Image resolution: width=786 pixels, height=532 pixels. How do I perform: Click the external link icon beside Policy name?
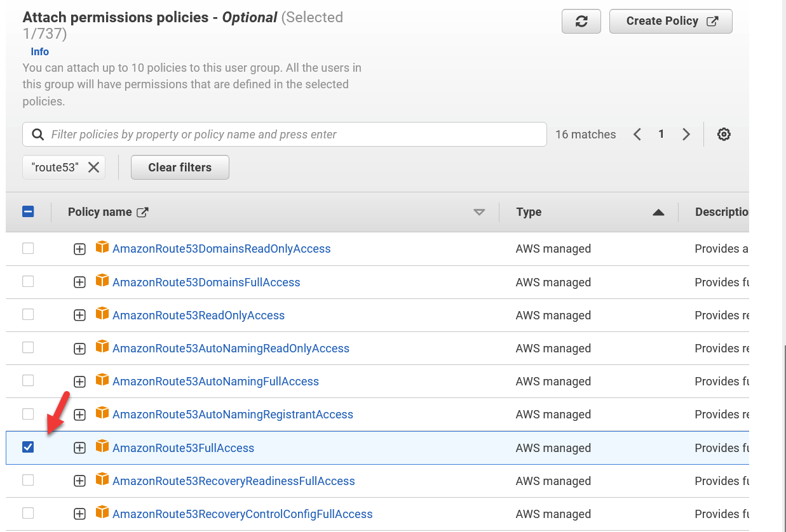(x=143, y=212)
